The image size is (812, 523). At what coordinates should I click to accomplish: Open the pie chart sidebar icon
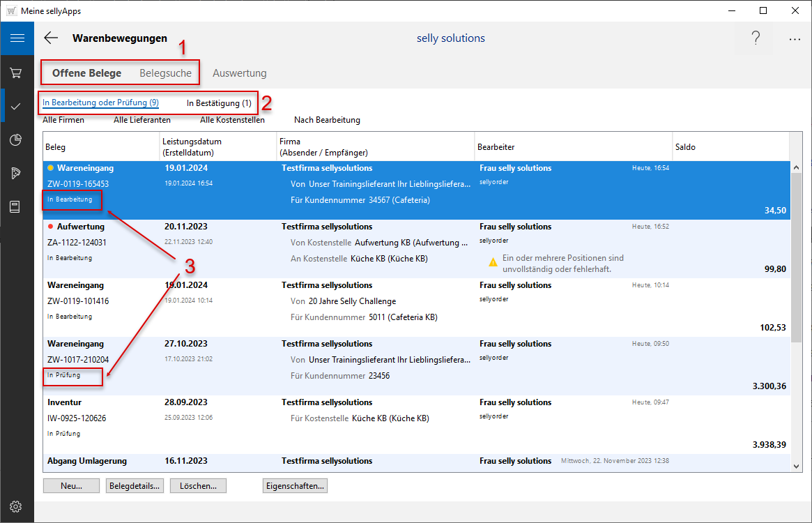coord(16,140)
